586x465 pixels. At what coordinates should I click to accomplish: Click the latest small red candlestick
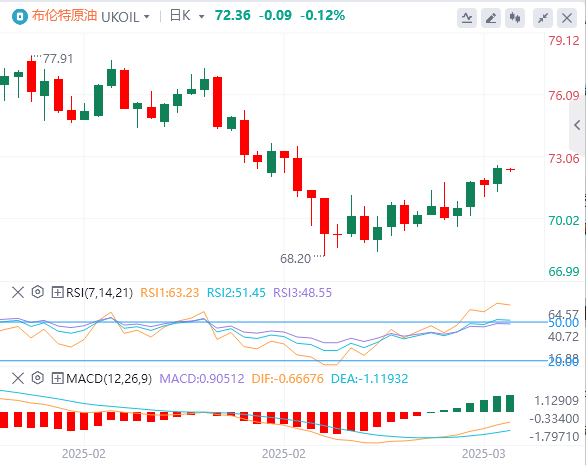coord(511,170)
